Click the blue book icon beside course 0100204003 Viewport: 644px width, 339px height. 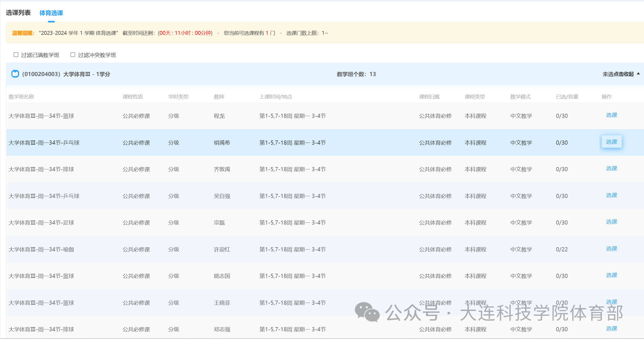(15, 74)
